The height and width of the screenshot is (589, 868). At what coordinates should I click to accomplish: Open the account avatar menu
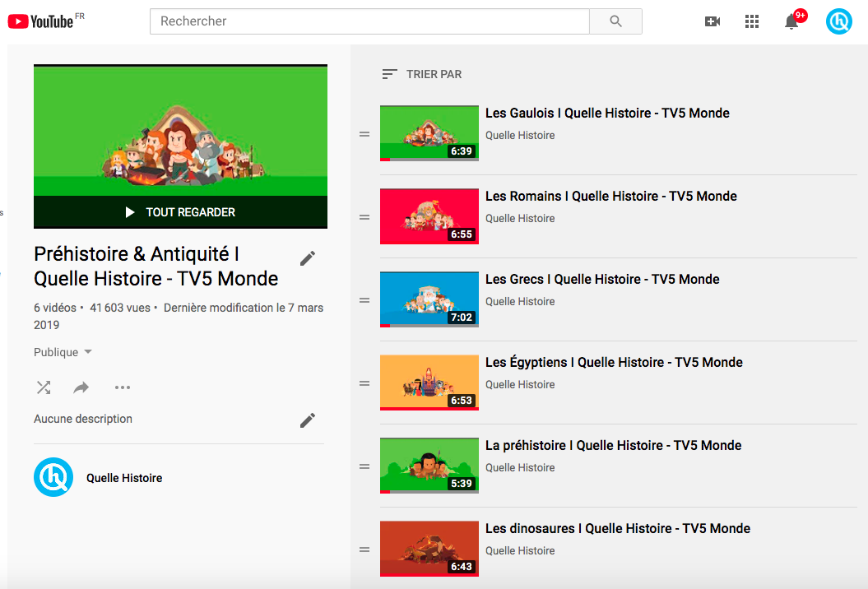click(x=838, y=21)
